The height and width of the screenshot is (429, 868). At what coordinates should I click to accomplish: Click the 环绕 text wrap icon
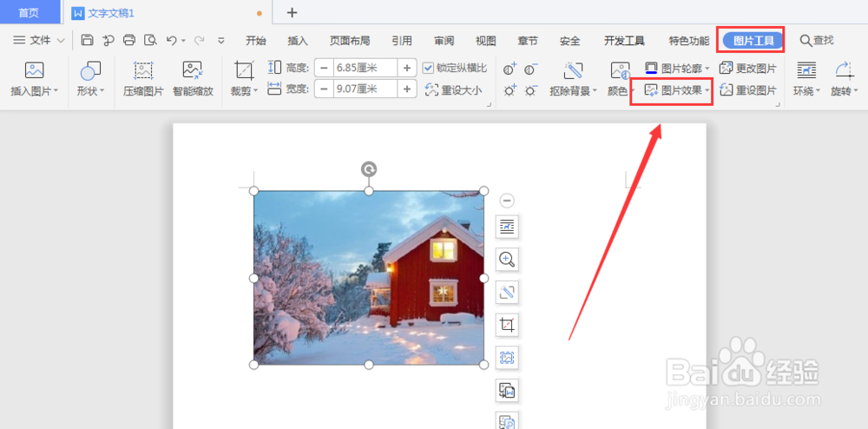click(806, 70)
